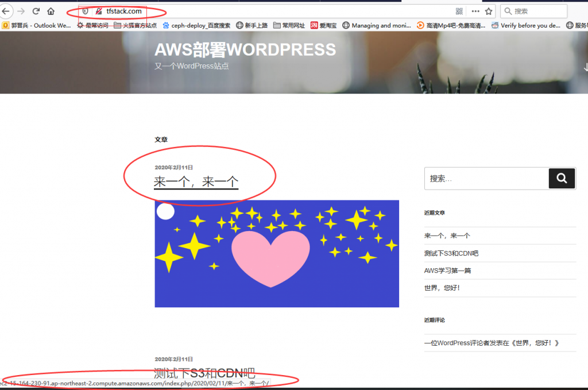Viewport: 588px width, 390px height.
Task: Click the scroll-down arrow on header image
Action: [x=585, y=67]
